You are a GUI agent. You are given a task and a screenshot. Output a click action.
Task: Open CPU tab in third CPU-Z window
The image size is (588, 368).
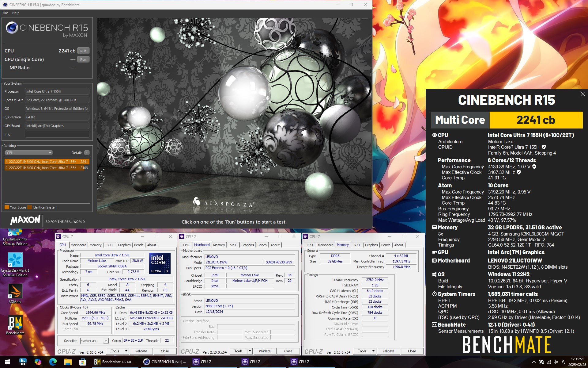point(310,245)
